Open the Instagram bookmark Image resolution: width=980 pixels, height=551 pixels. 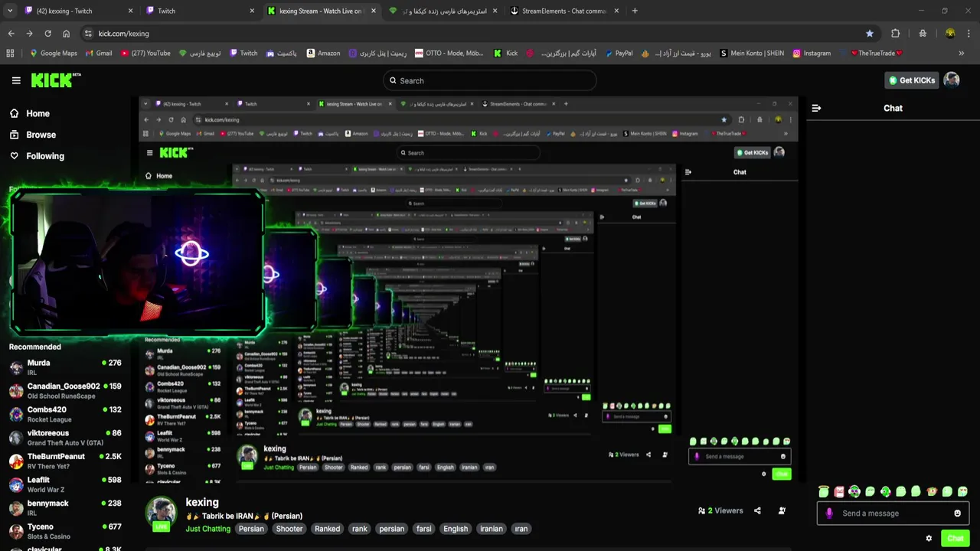812,54
